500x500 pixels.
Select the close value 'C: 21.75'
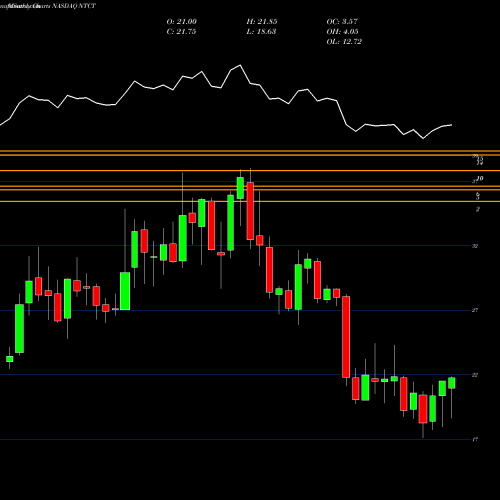181,32
